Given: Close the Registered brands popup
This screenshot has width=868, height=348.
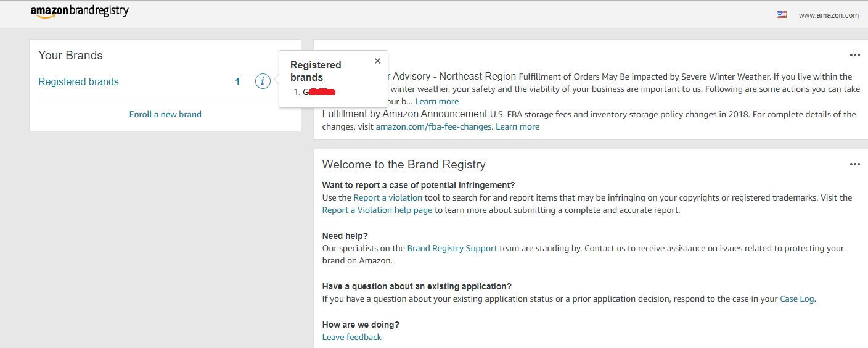Looking at the screenshot, I should 377,60.
